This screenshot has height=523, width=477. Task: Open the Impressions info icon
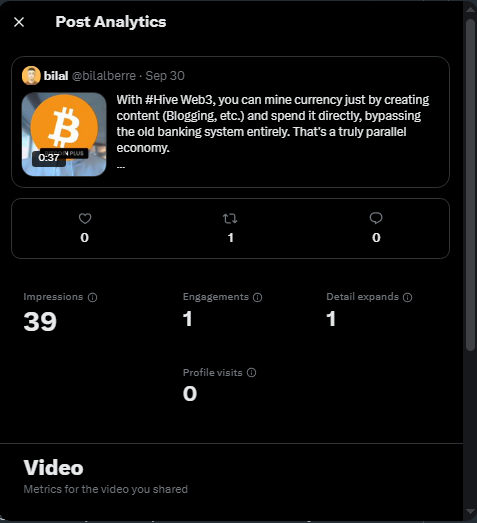(x=92, y=297)
